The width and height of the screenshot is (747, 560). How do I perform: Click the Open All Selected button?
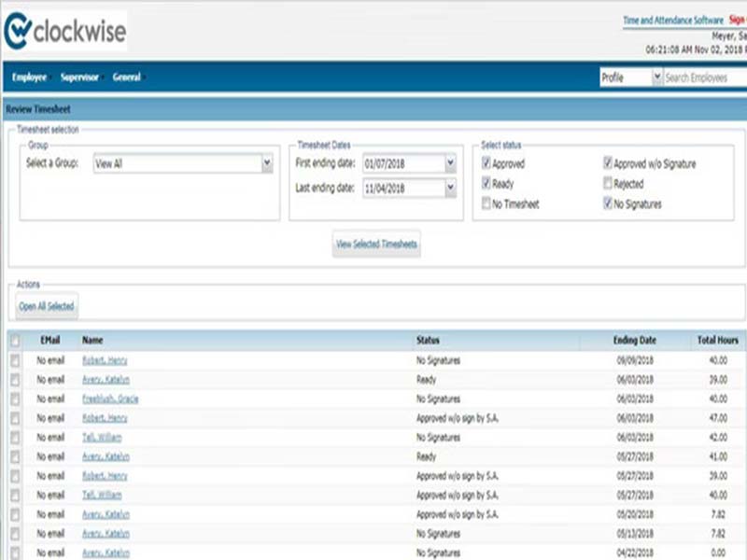[x=47, y=306]
